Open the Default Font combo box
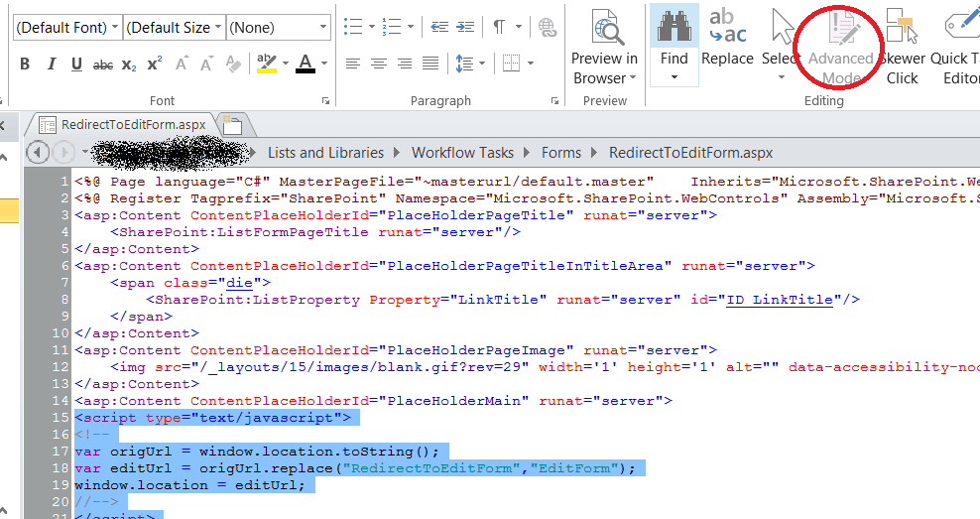This screenshot has height=519, width=980. coord(67,28)
